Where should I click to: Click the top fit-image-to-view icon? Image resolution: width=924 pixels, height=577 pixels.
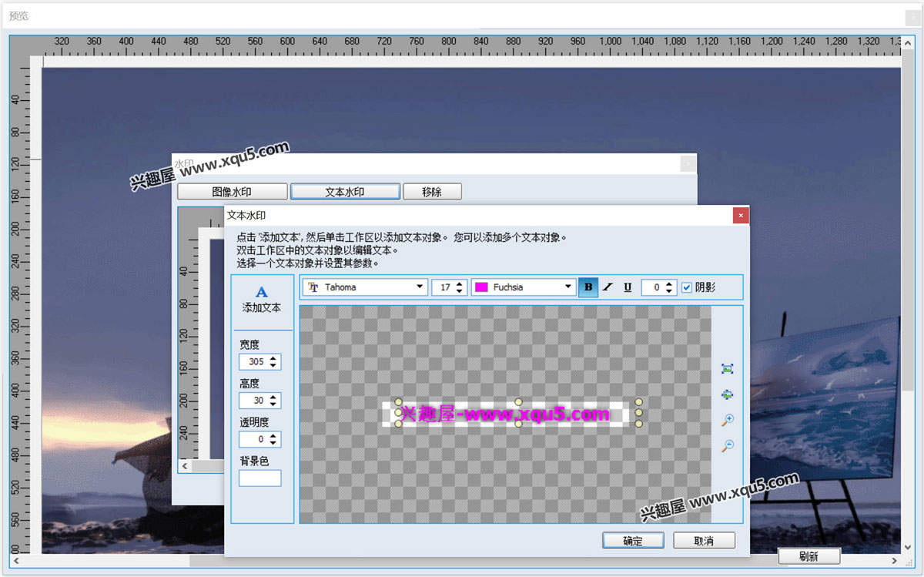coord(728,369)
